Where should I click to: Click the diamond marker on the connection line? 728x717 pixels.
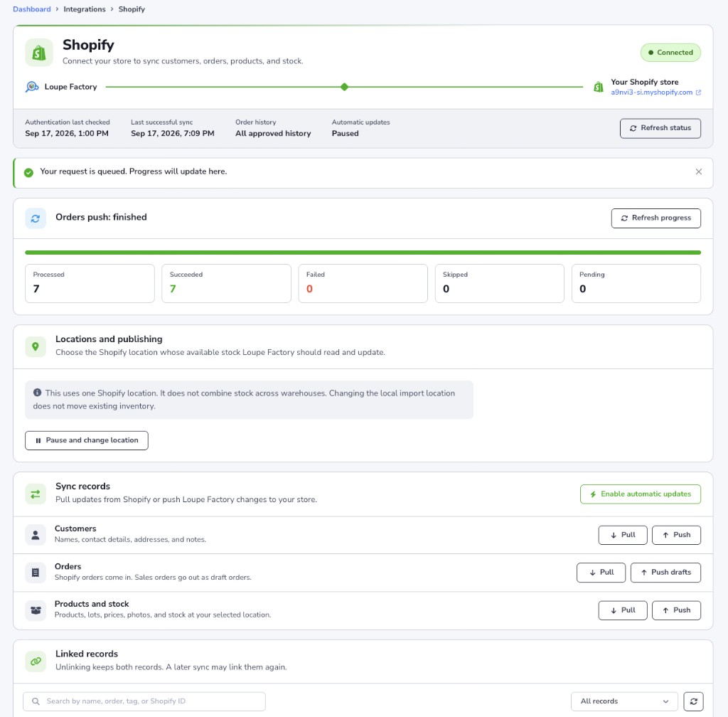tap(344, 87)
